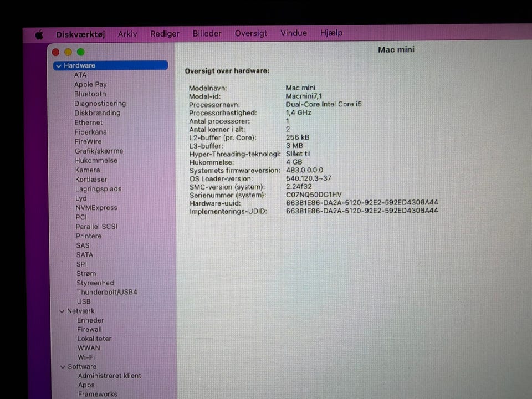Viewport: 532px width, 399px height.
Task: Select Lagringsplads in the sidebar
Action: [99, 189]
